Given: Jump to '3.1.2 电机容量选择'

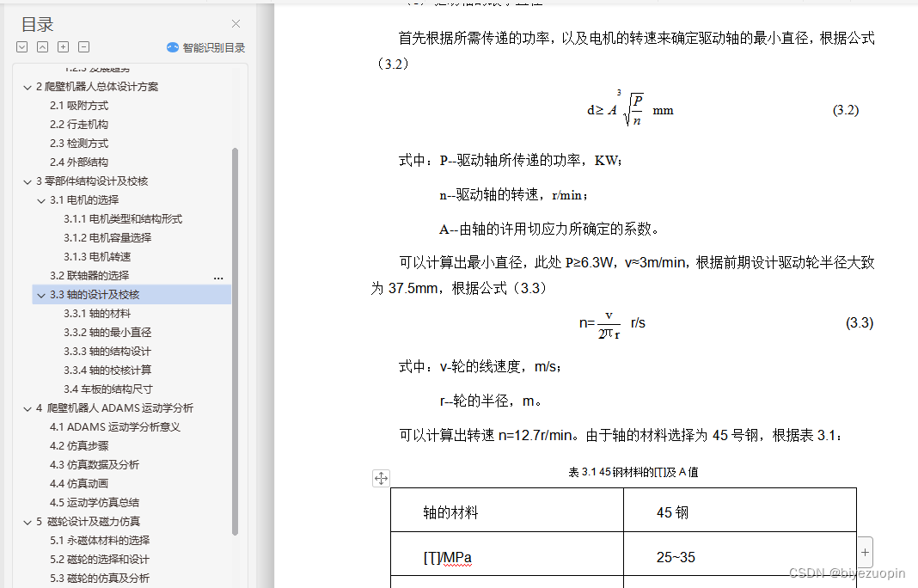Looking at the screenshot, I should click(107, 238).
